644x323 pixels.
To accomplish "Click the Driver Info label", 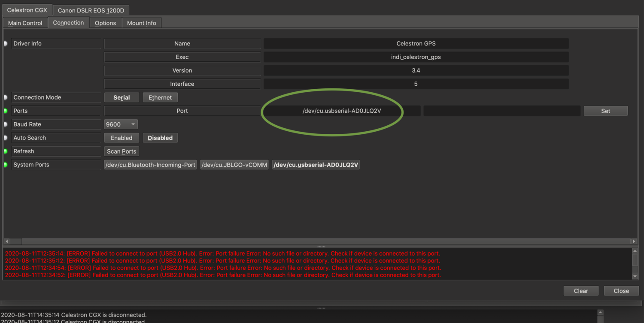I will [x=56, y=43].
